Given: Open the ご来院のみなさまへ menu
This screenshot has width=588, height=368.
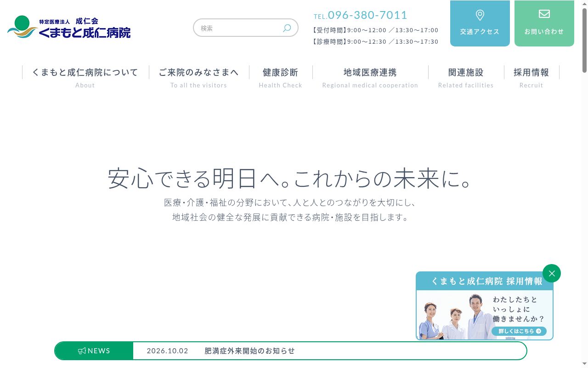Looking at the screenshot, I should (x=199, y=78).
